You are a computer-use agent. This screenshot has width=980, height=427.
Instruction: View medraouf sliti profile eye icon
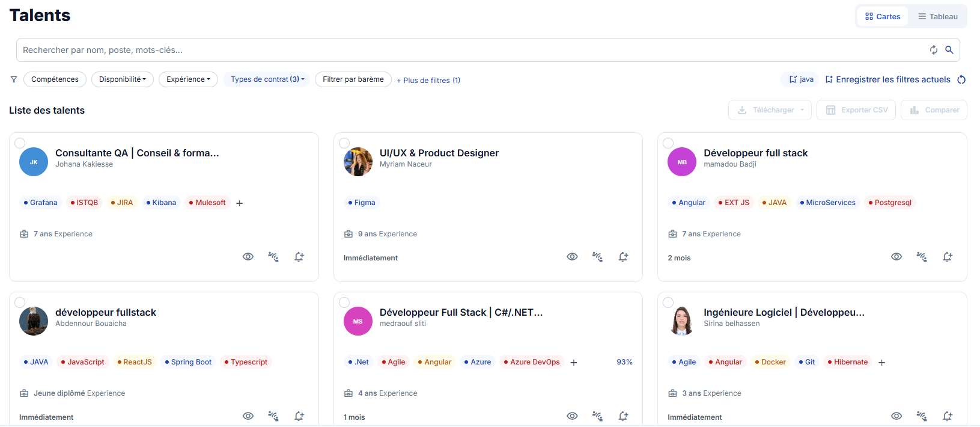[573, 416]
